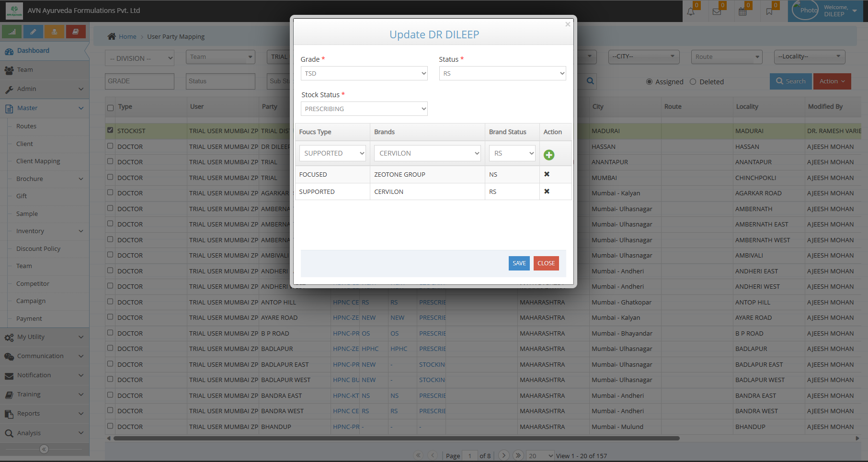The width and height of the screenshot is (868, 462).
Task: Click the red book shortcut icon
Action: click(x=76, y=32)
